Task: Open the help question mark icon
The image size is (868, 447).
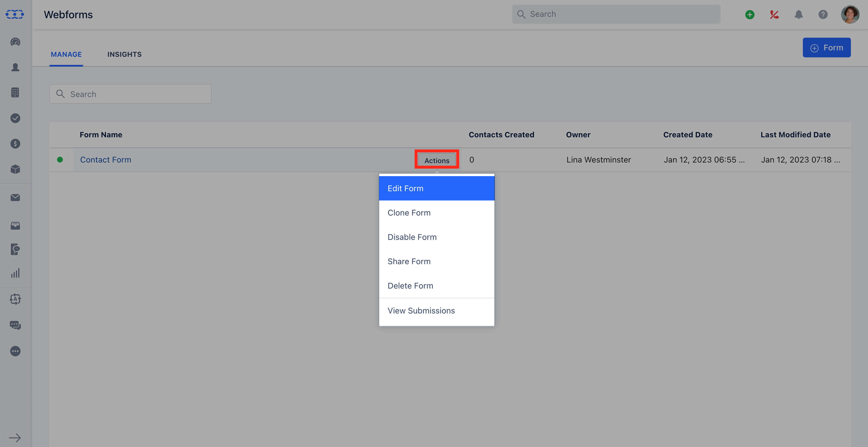Action: click(823, 14)
